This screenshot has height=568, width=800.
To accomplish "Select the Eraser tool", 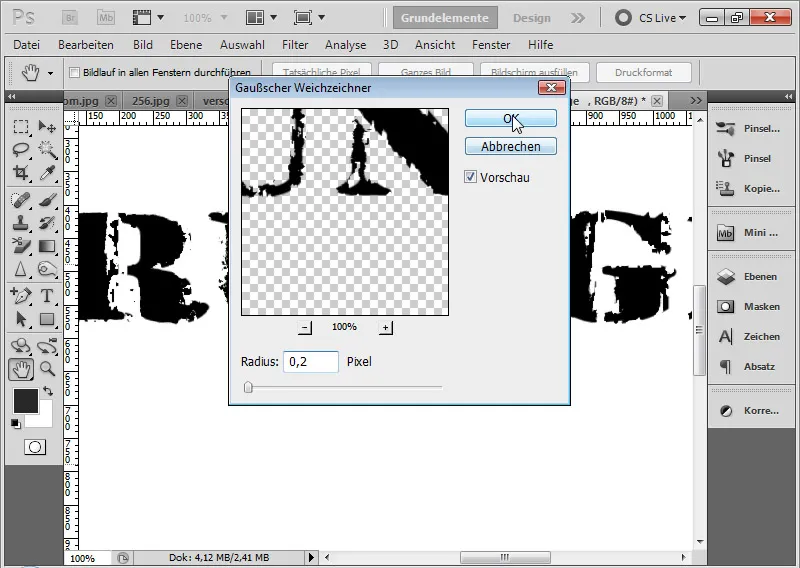I will pos(21,246).
